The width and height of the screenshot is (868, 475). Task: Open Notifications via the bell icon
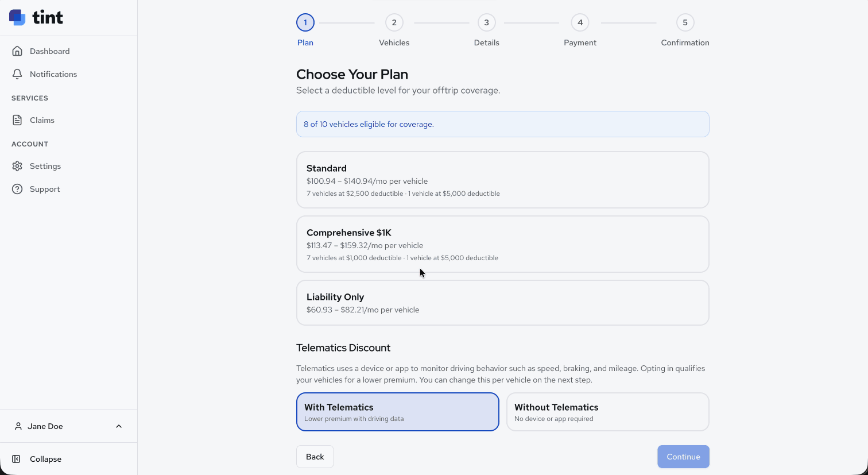pos(18,74)
